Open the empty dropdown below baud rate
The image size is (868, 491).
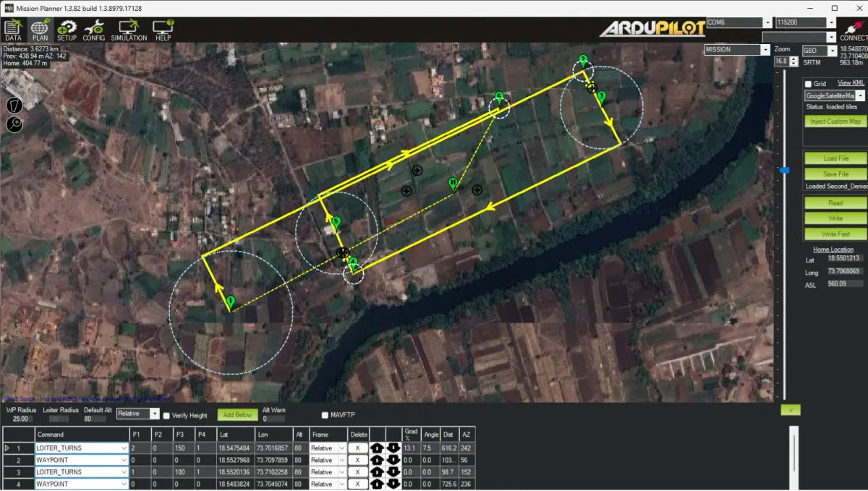pyautogui.click(x=800, y=37)
